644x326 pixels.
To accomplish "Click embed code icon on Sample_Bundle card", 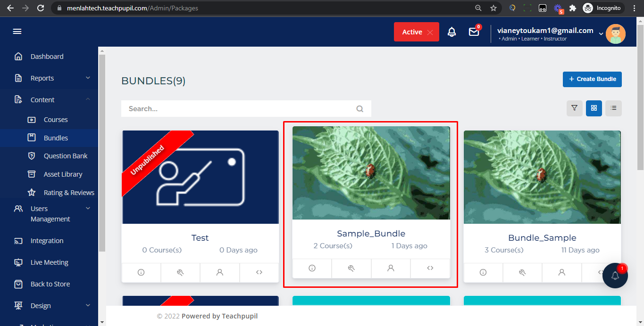I will coord(430,268).
